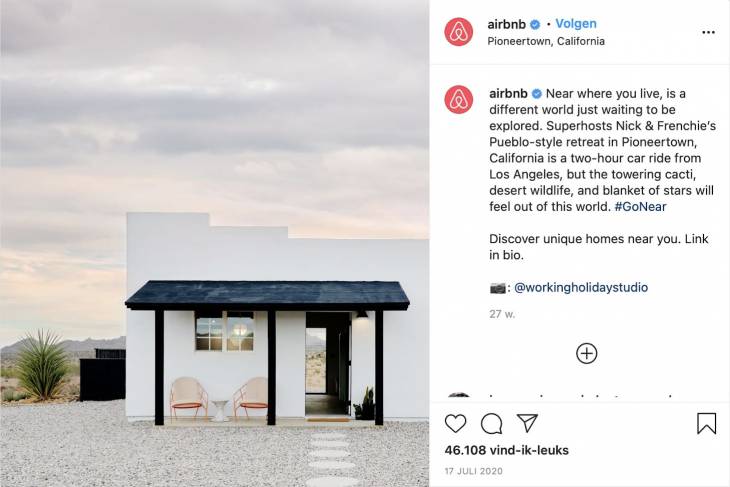The width and height of the screenshot is (730, 487).
Task: Share post with the paper plane icon
Action: click(527, 423)
